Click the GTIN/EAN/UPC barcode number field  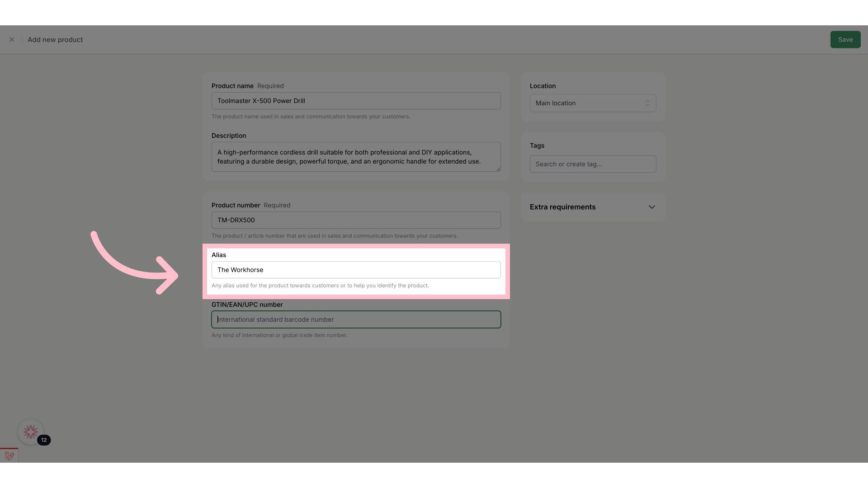(x=356, y=319)
